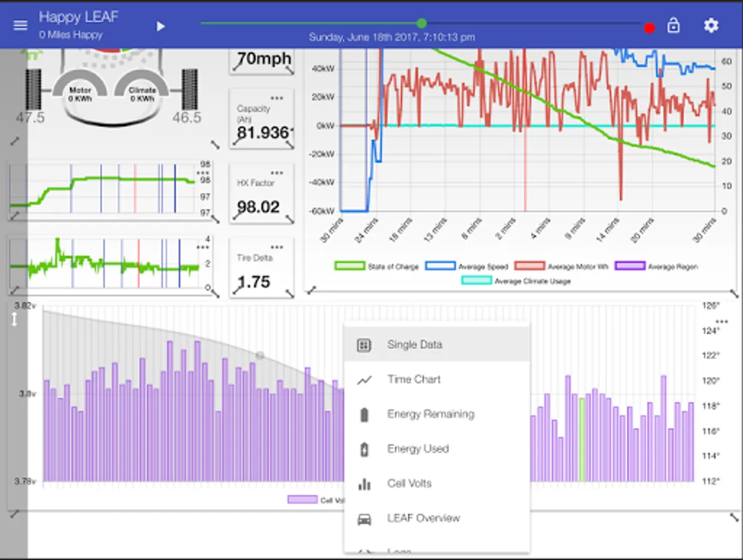
Task: Pick Energy Used in the menu
Action: [x=436, y=449]
